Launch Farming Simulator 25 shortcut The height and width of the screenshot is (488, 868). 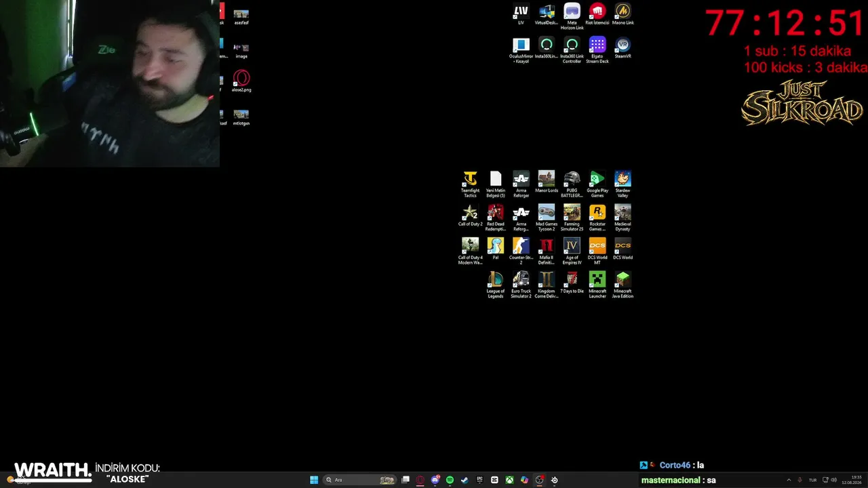point(572,218)
